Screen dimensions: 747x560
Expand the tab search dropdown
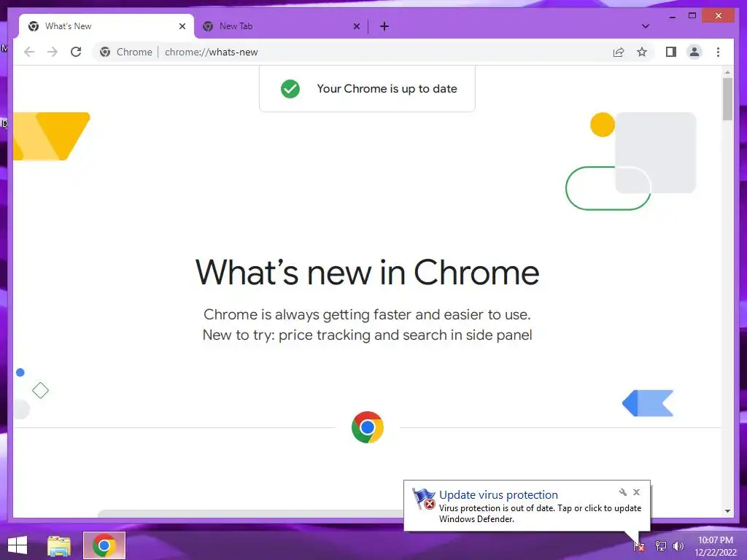pyautogui.click(x=645, y=26)
